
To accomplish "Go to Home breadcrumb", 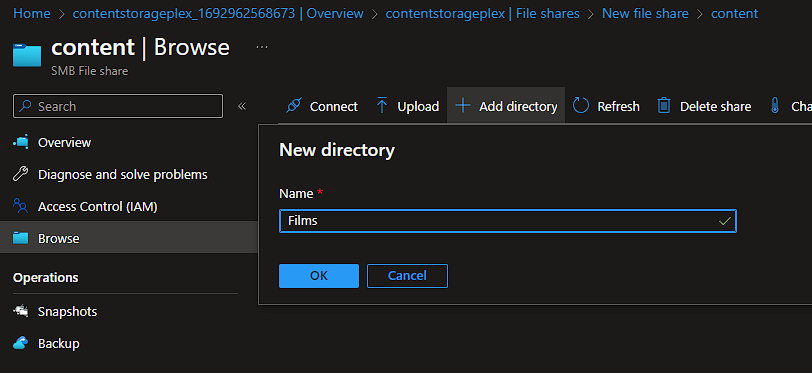I will (x=32, y=13).
